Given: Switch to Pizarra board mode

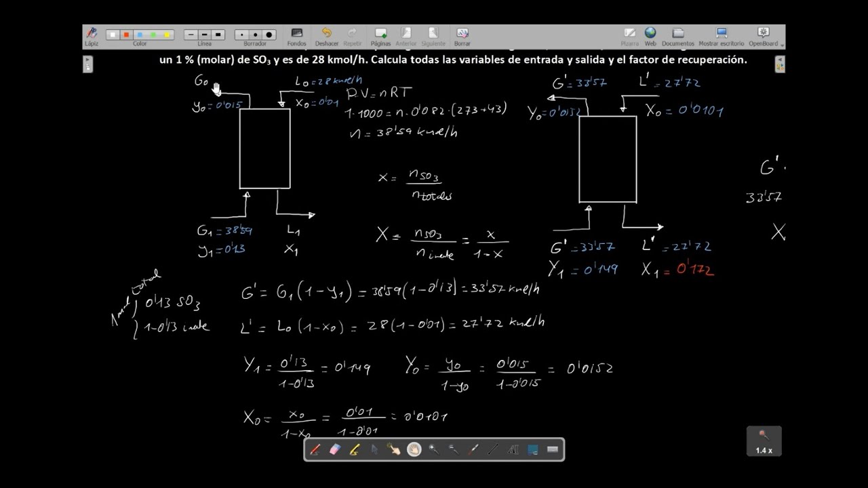Looking at the screenshot, I should 630,37.
